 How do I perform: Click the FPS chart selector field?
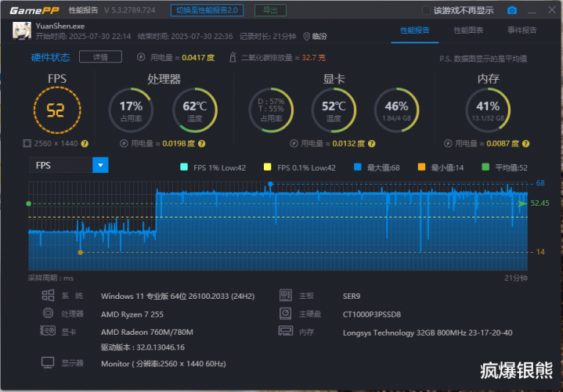[x=69, y=165]
